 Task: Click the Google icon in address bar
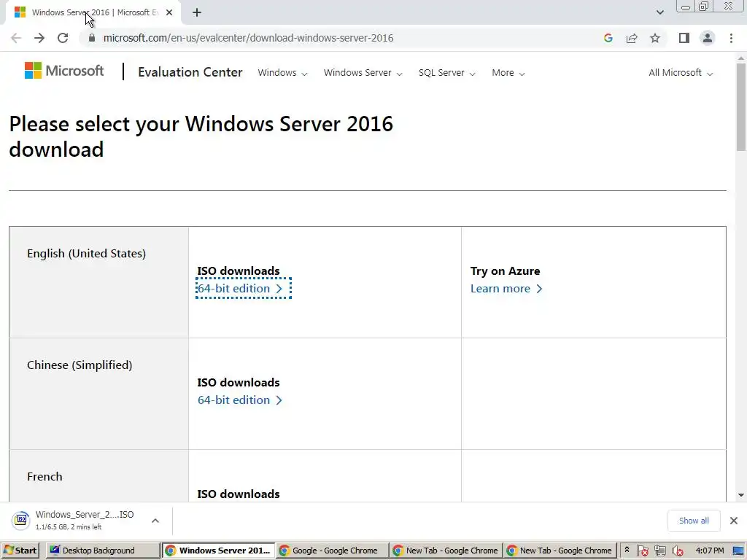pos(608,38)
